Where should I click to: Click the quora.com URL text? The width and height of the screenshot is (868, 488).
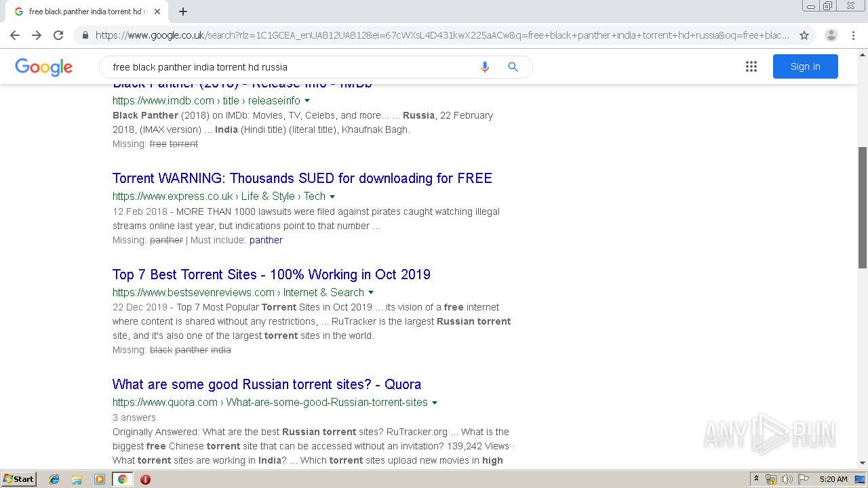point(270,402)
